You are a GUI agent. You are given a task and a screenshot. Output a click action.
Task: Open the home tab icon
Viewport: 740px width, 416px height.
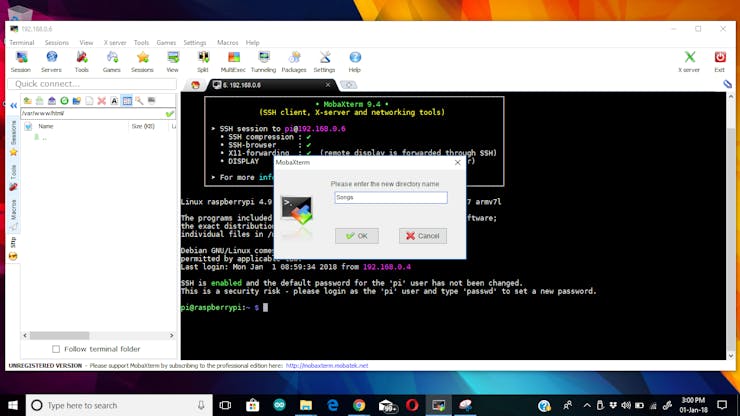pos(195,85)
